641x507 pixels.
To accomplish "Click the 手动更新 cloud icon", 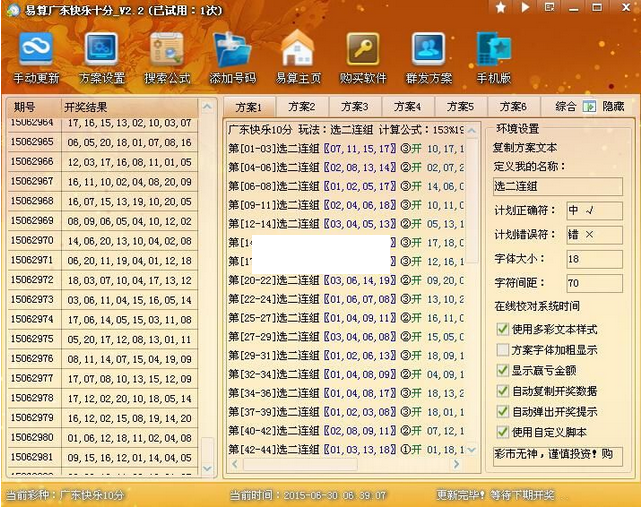I will tap(36, 49).
